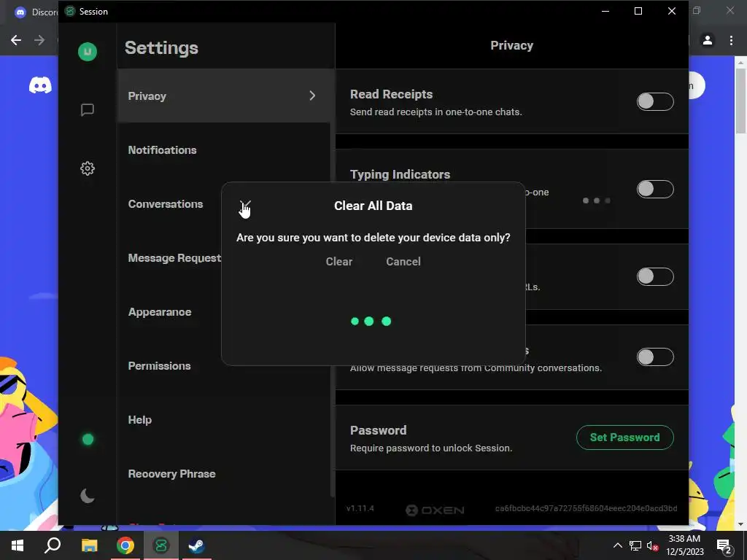
Task: Open the messages chat bubble icon
Action: click(x=88, y=109)
